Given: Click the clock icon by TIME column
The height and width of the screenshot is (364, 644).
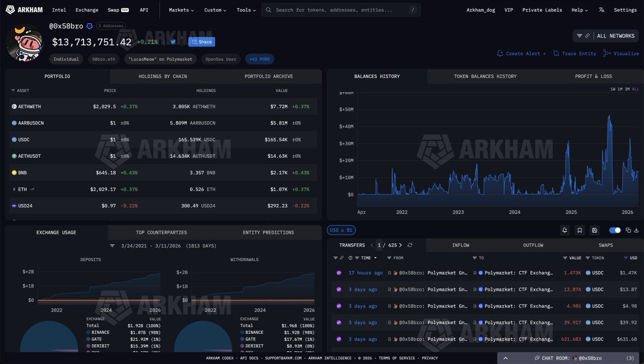Looking at the screenshot, I should (x=350, y=258).
